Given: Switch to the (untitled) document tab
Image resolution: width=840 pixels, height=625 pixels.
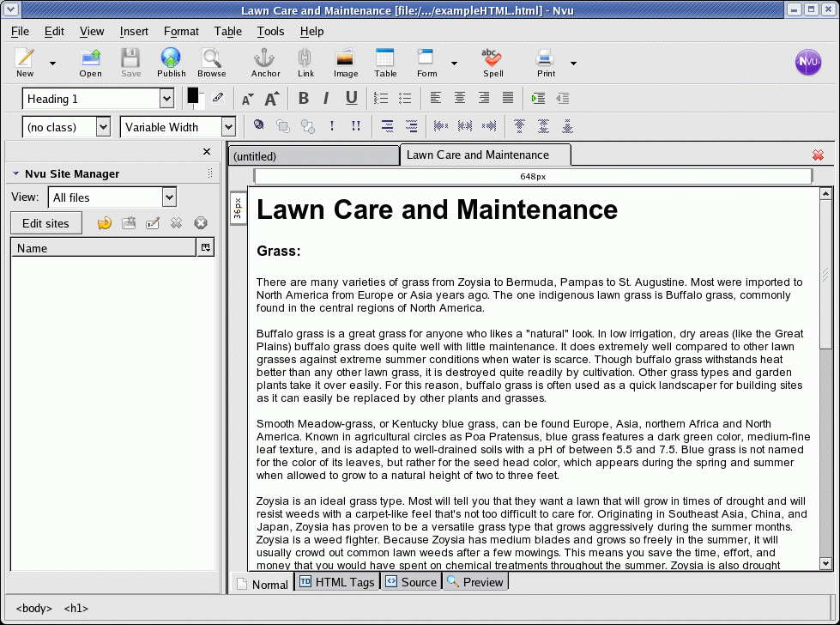Looking at the screenshot, I should pos(313,156).
